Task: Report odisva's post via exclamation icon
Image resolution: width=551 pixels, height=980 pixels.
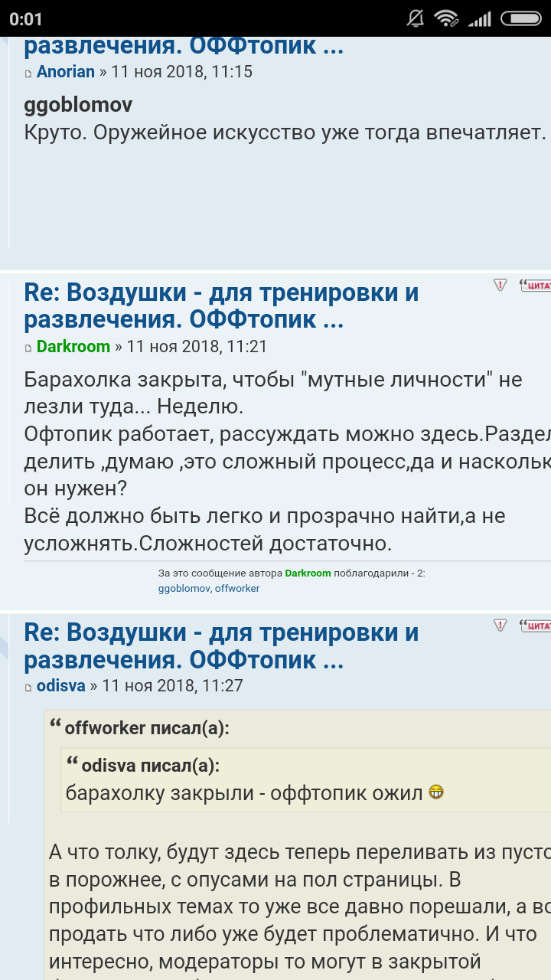Action: [500, 625]
